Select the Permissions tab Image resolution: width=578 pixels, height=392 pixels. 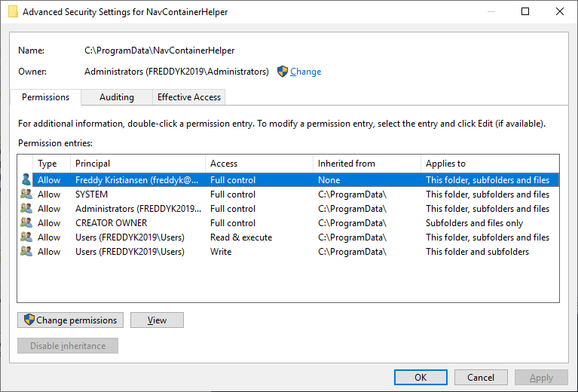click(45, 97)
